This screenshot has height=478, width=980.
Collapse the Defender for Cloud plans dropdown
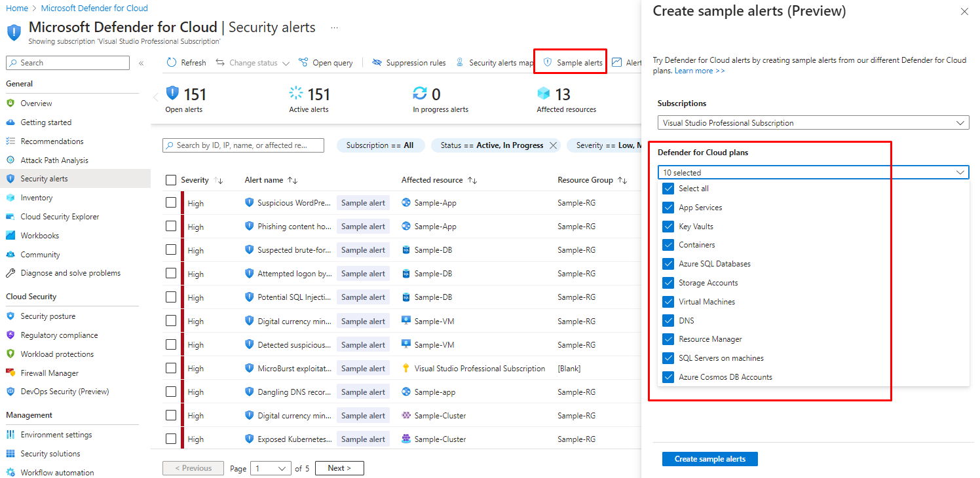(960, 173)
